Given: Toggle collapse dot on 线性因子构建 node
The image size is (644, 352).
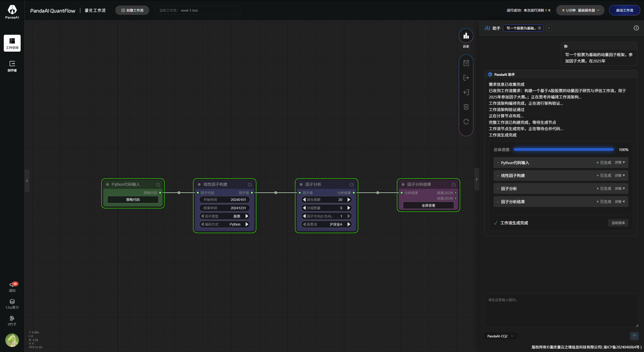Looking at the screenshot, I should coord(199,185).
